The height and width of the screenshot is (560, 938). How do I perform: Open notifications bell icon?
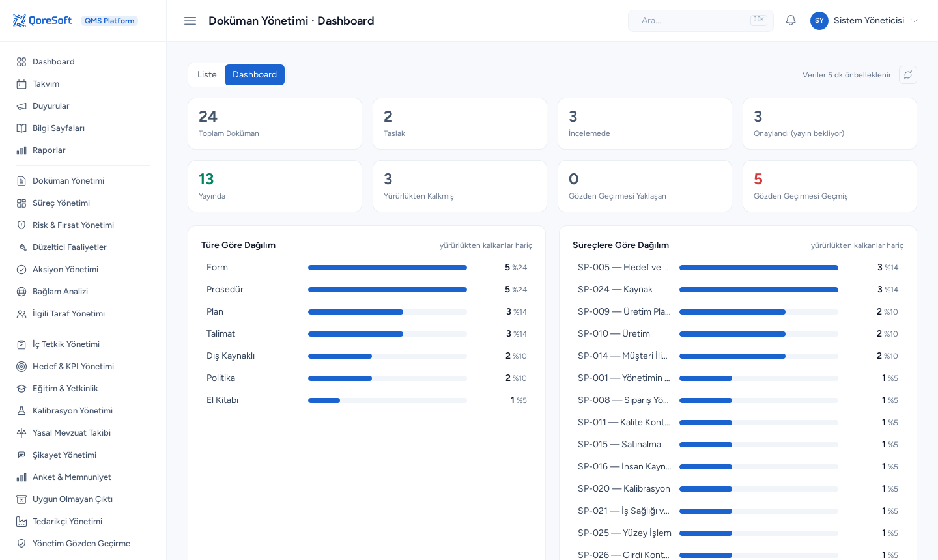[791, 21]
